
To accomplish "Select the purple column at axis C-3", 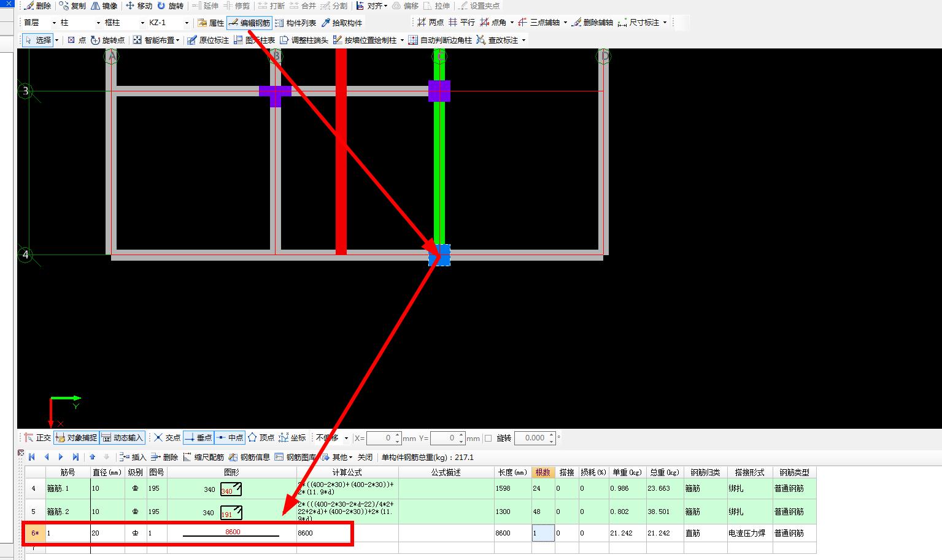I will click(x=439, y=91).
